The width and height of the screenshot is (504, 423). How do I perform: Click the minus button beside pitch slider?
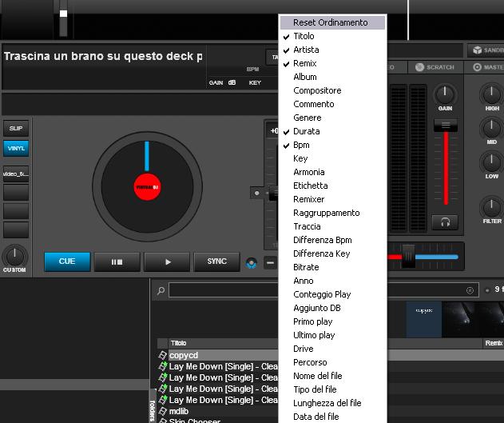click(270, 262)
